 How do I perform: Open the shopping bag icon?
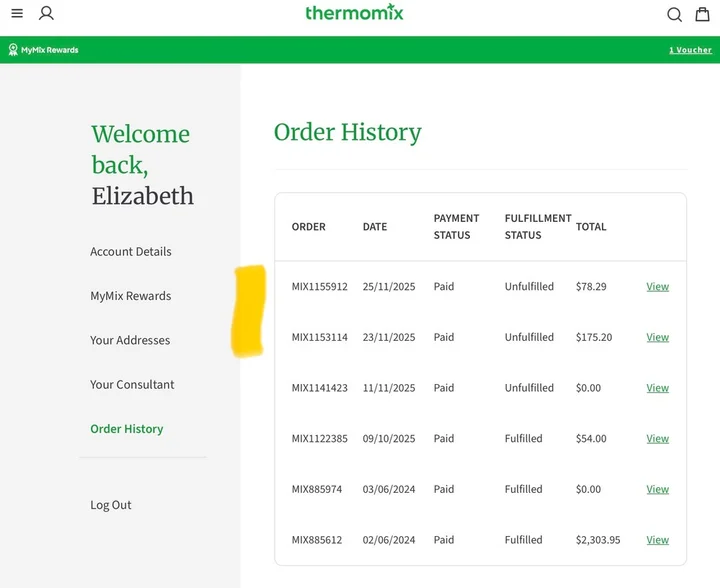(702, 14)
